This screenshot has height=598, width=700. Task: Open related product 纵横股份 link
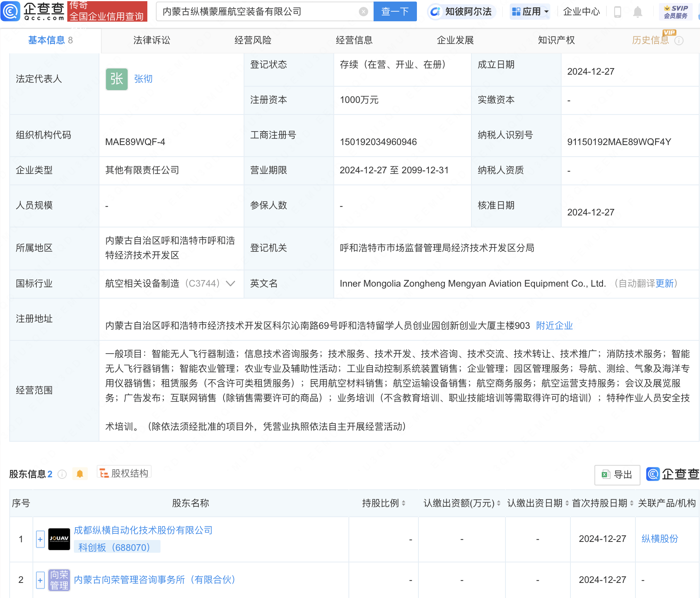(660, 539)
